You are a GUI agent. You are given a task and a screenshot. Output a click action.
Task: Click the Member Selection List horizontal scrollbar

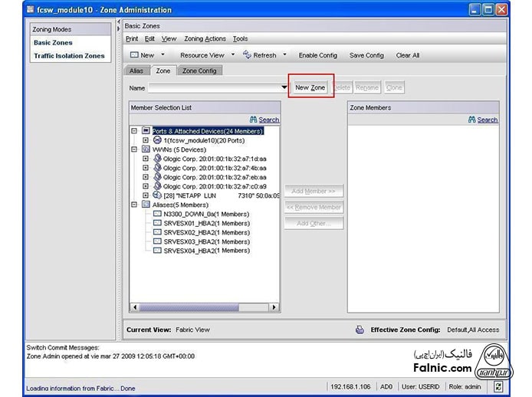pos(204,307)
